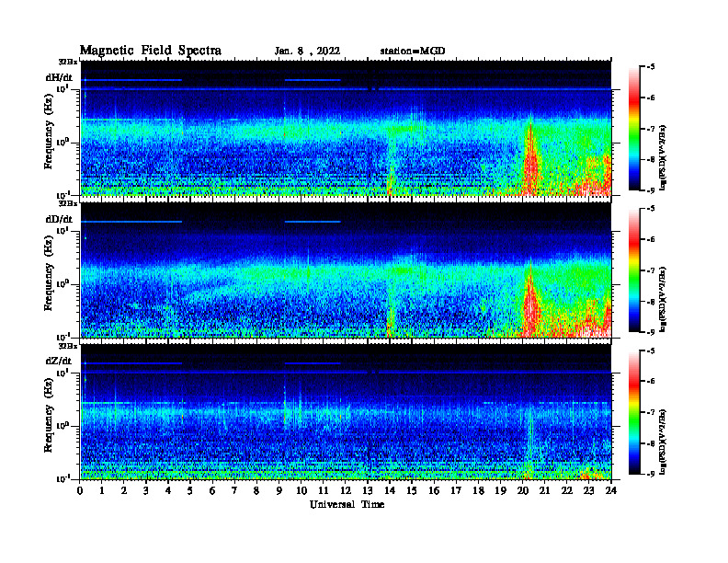Click hour tick label "8" on time axis

pyautogui.click(x=256, y=490)
